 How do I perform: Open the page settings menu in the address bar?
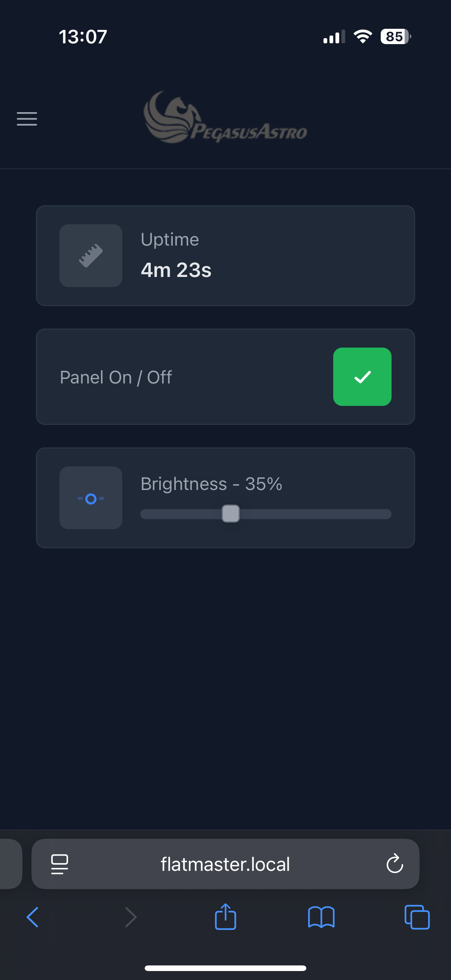[x=60, y=864]
